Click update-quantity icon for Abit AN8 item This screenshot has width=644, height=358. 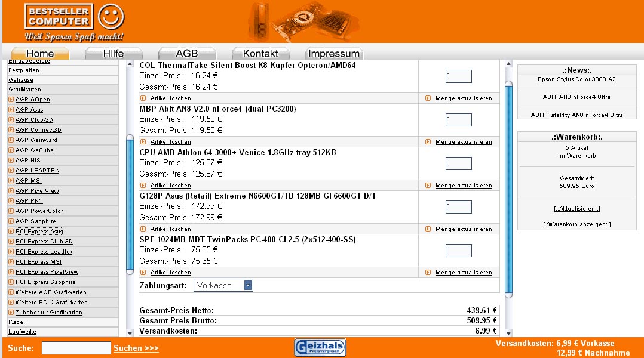point(428,142)
